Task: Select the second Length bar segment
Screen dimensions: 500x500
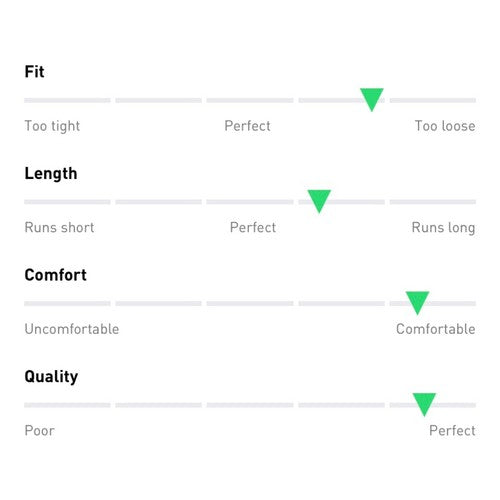Action: 159,202
